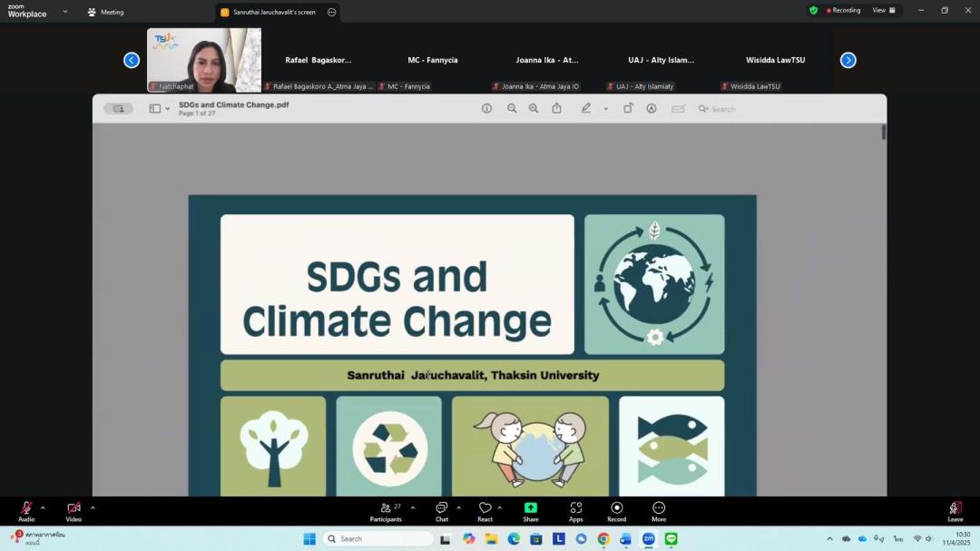Image resolution: width=980 pixels, height=551 pixels.
Task: Expand the Zoom Workplace dropdown chevron
Action: coord(65,12)
